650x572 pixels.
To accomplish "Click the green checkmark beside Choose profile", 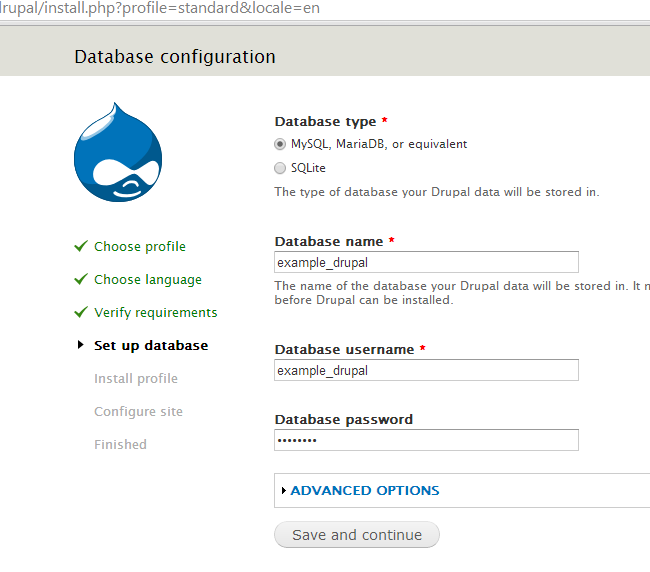I will click(81, 246).
